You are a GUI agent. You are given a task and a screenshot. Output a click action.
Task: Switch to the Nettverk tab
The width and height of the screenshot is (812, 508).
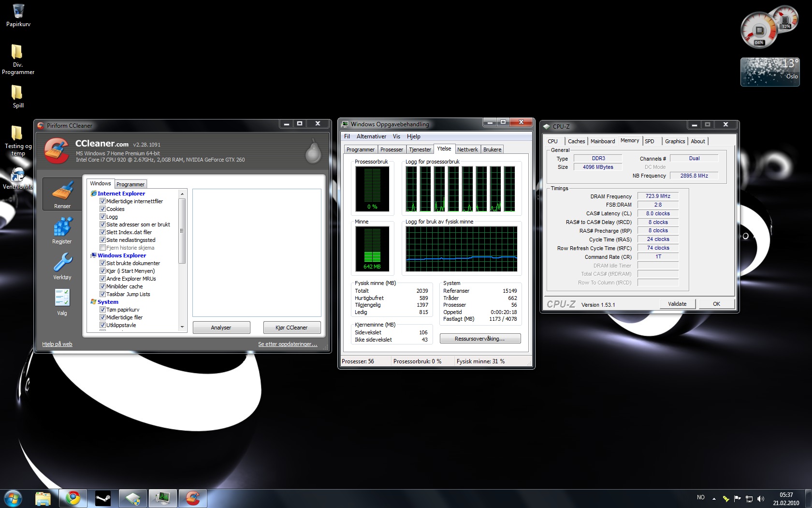point(467,149)
